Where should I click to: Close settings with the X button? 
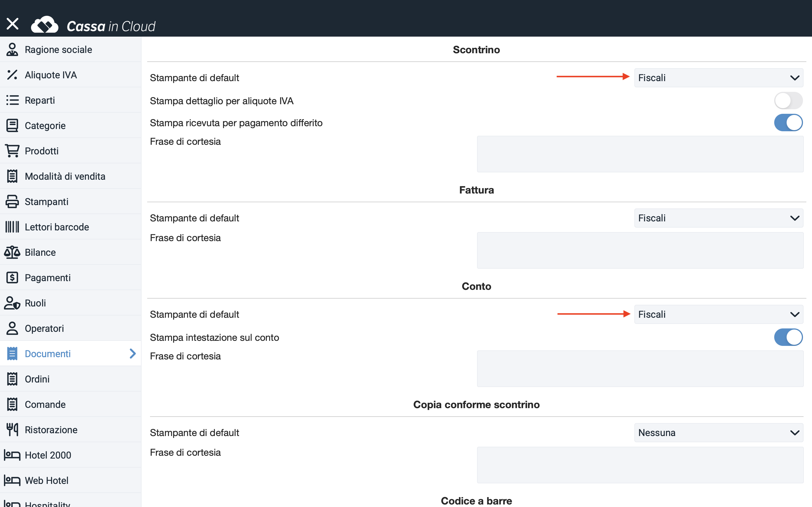coord(12,24)
